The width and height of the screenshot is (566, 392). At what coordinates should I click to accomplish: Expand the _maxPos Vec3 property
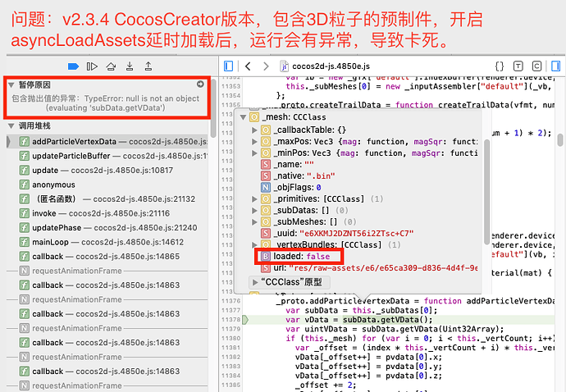coord(254,142)
